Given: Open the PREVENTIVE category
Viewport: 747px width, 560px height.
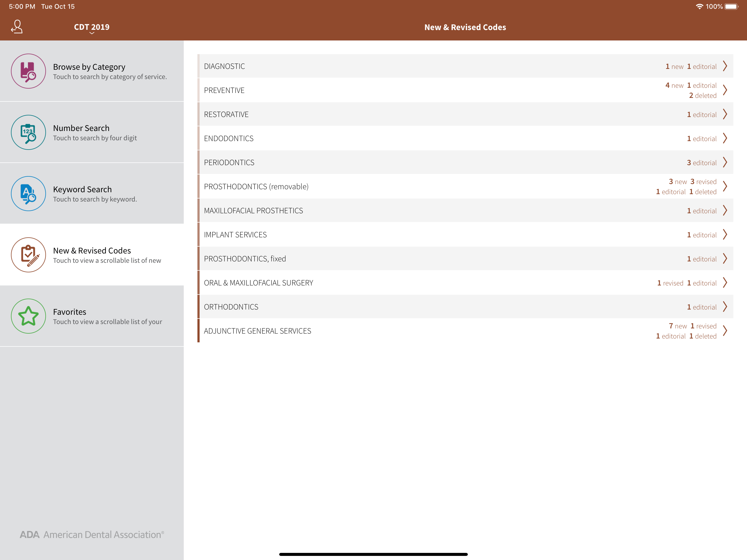Looking at the screenshot, I should click(465, 90).
